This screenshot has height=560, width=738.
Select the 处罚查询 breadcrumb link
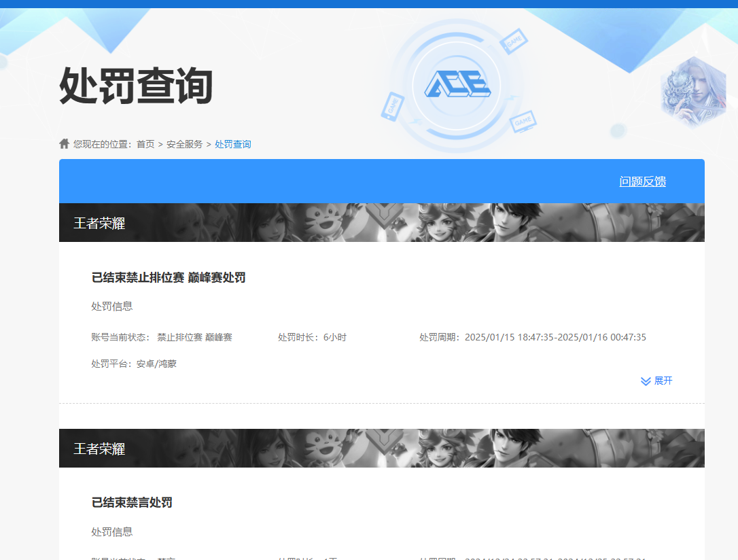[x=233, y=144]
